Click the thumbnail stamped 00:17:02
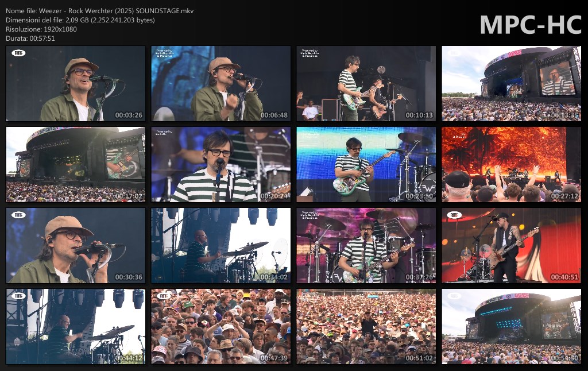 pyautogui.click(x=76, y=165)
